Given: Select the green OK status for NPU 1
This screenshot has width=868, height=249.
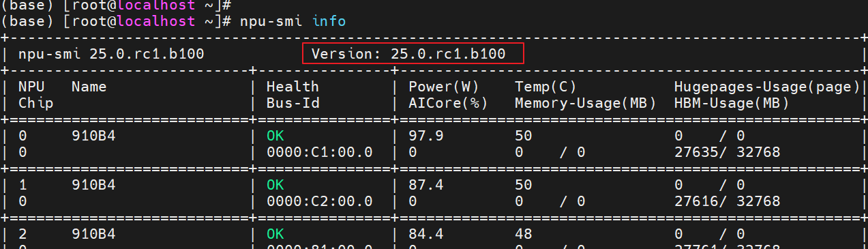Looking at the screenshot, I should [x=275, y=185].
